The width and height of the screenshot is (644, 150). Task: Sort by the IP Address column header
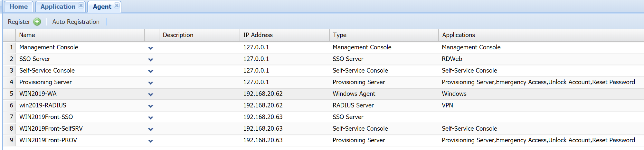click(258, 35)
